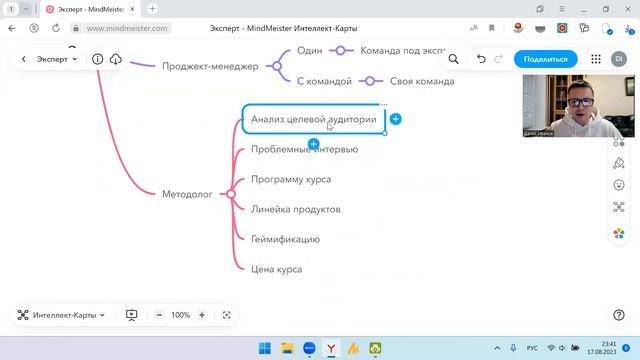Open the help question mark icon

click(x=619, y=315)
